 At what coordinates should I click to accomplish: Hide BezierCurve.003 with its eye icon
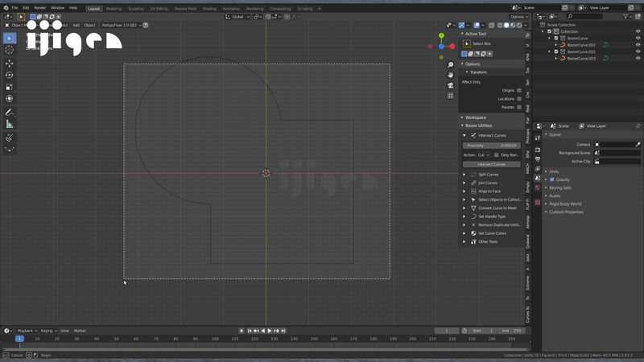click(638, 58)
